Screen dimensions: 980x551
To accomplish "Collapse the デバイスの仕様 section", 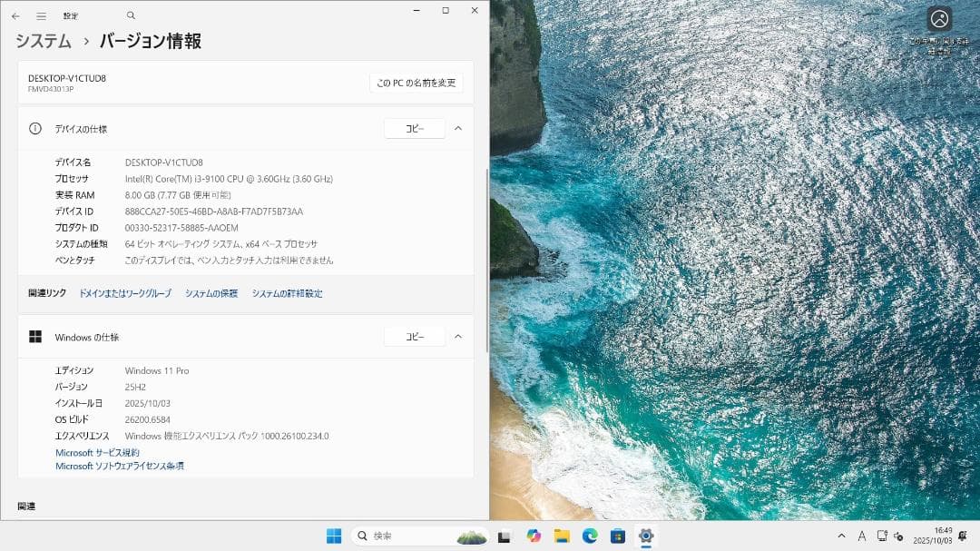I will (x=458, y=128).
